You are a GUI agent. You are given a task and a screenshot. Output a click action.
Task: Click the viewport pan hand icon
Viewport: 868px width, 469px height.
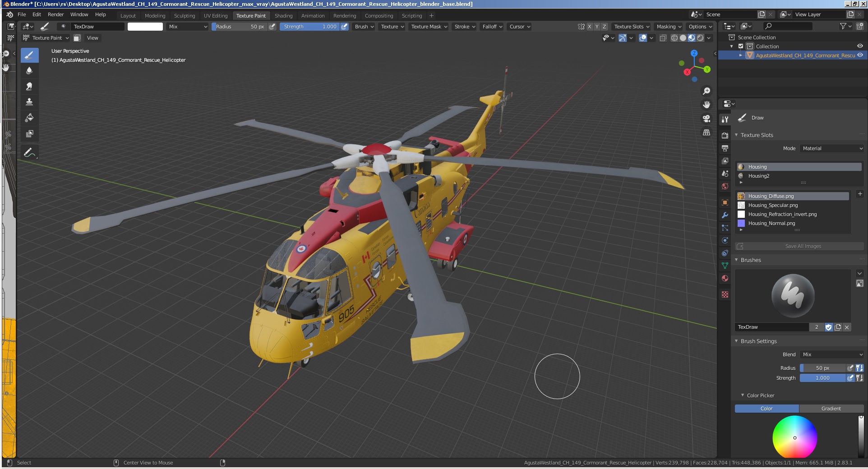click(x=706, y=105)
